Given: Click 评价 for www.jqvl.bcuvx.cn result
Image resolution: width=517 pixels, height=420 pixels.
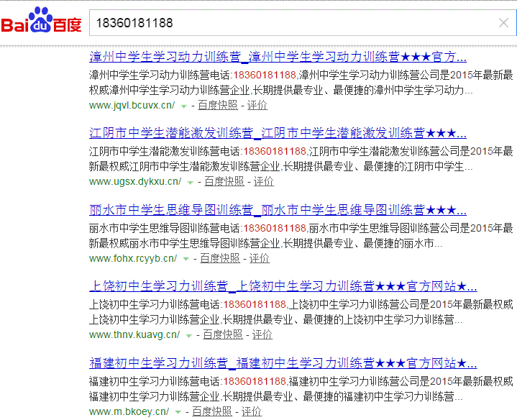Looking at the screenshot, I should (257, 105).
